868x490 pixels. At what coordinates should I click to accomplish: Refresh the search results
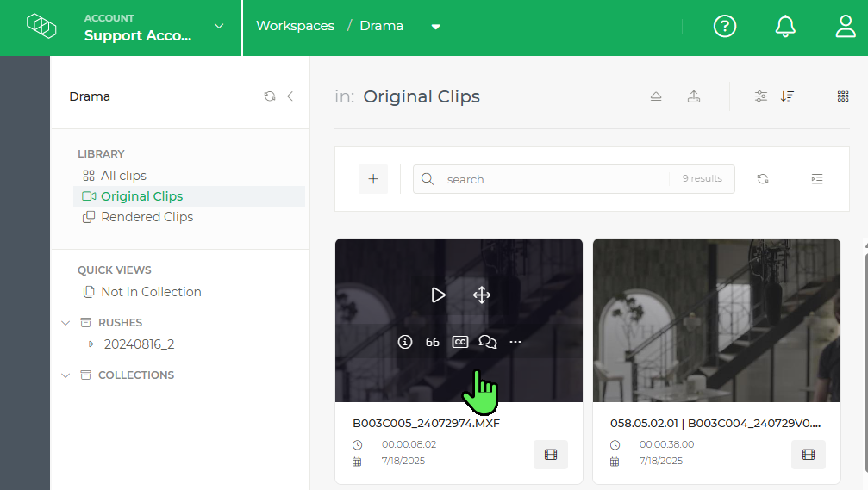(763, 179)
